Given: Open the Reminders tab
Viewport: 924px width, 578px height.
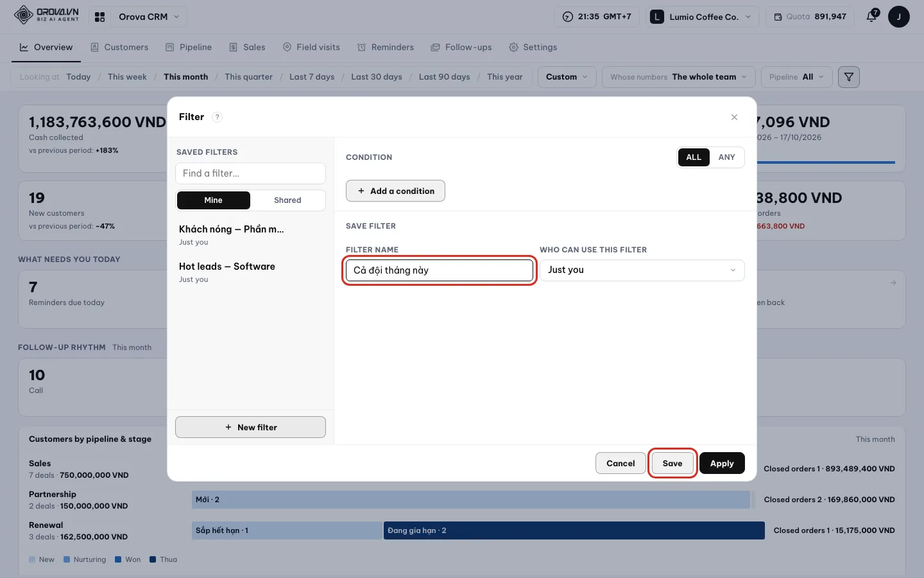Looking at the screenshot, I should click(x=386, y=48).
